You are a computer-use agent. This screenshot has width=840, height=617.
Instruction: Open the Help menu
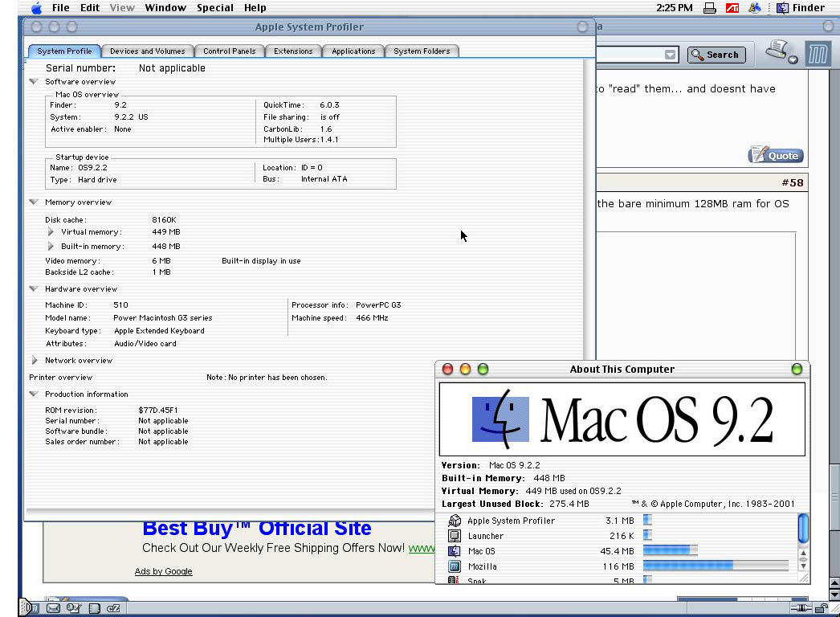click(255, 8)
